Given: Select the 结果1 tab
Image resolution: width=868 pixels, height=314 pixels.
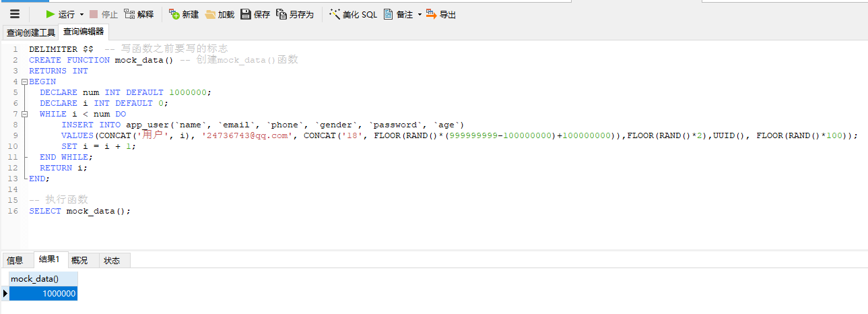Looking at the screenshot, I should tap(49, 259).
